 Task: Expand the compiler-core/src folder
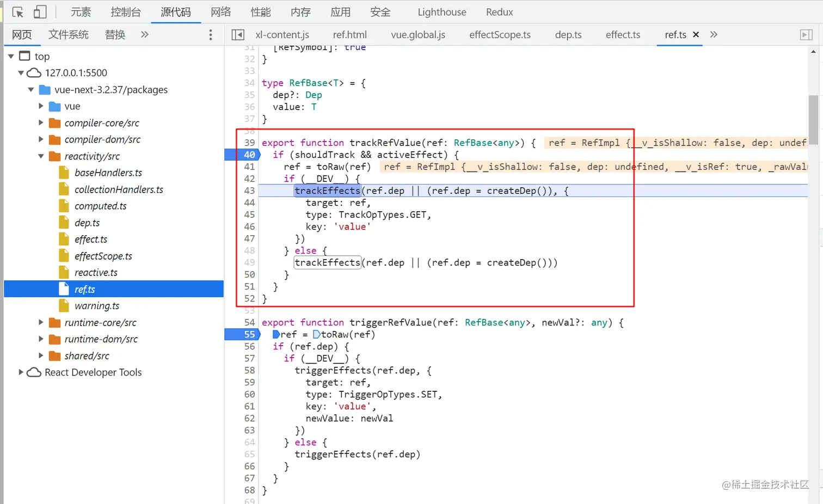[x=41, y=123]
